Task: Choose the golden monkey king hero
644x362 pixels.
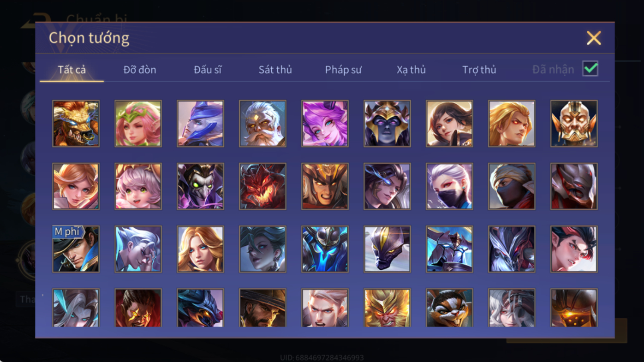Action: click(387, 308)
